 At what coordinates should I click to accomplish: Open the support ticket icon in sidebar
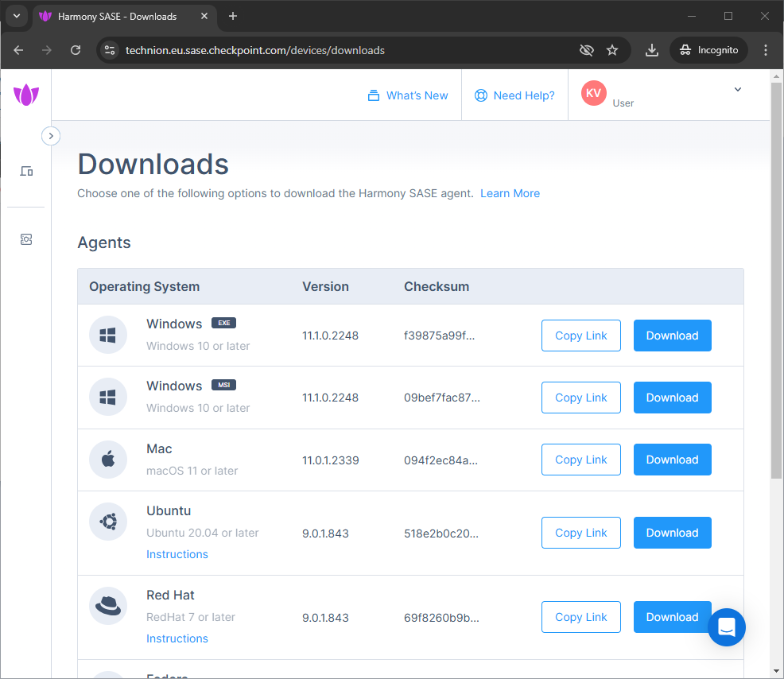[26, 239]
